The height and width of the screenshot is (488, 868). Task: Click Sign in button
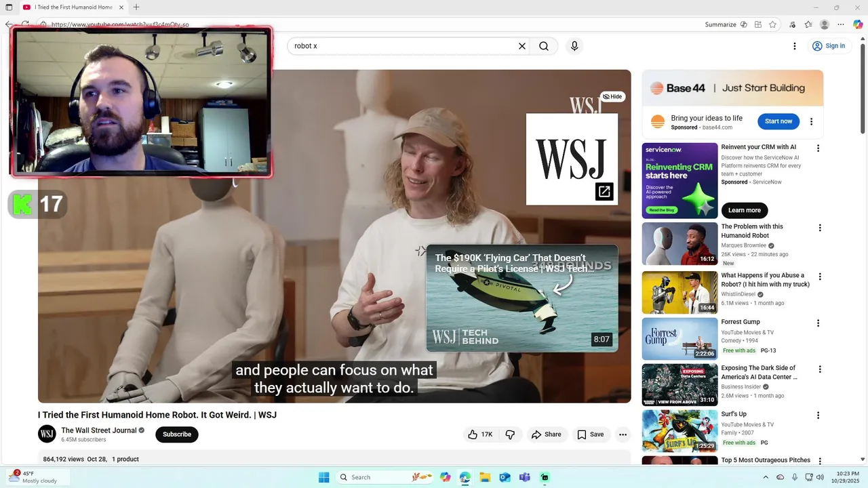pos(829,46)
